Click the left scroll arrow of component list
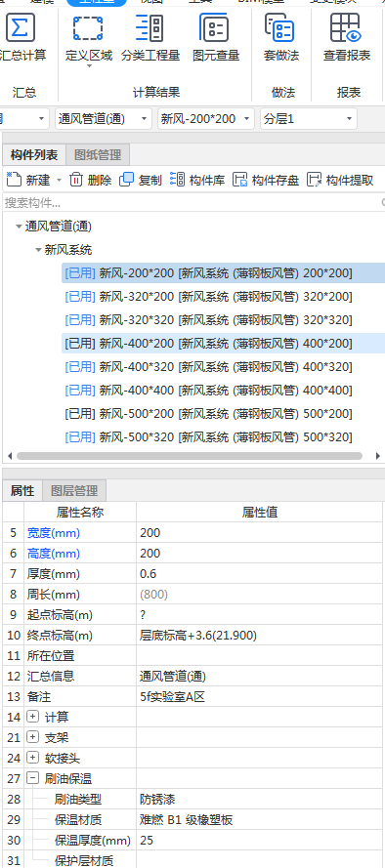The width and height of the screenshot is (385, 868). (x=9, y=456)
